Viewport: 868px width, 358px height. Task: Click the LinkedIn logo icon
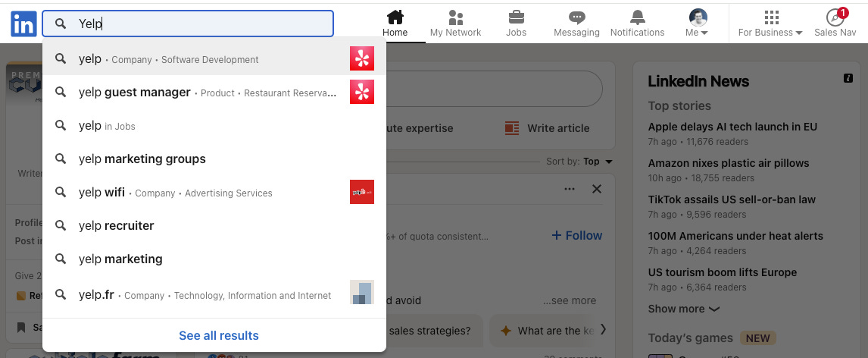(x=23, y=24)
